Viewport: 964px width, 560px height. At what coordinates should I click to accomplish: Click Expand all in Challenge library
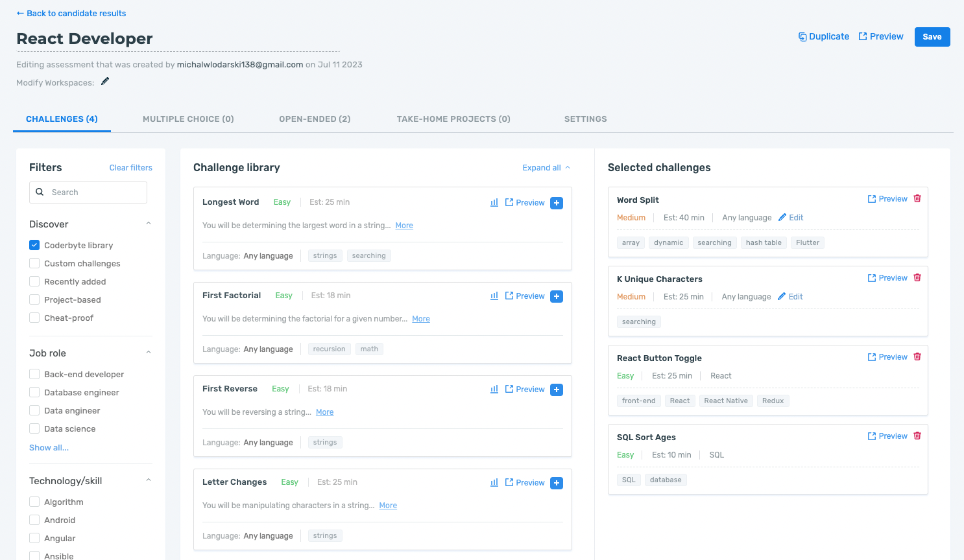546,168
